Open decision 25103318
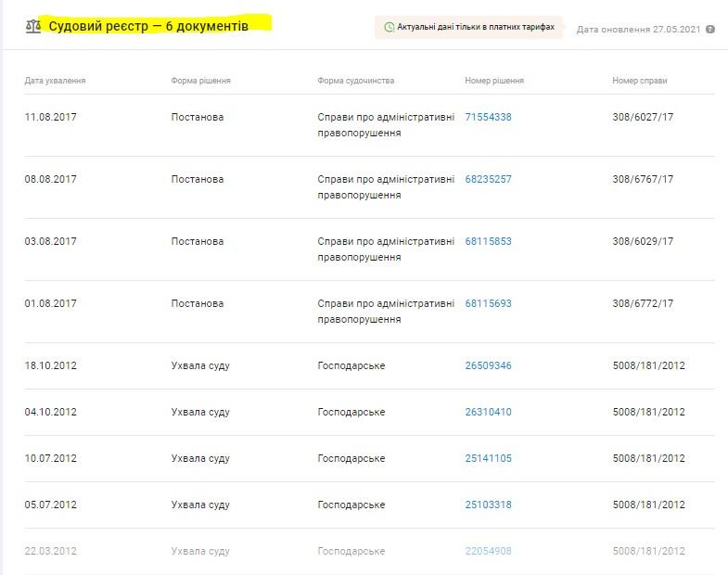The image size is (728, 575). [488, 505]
